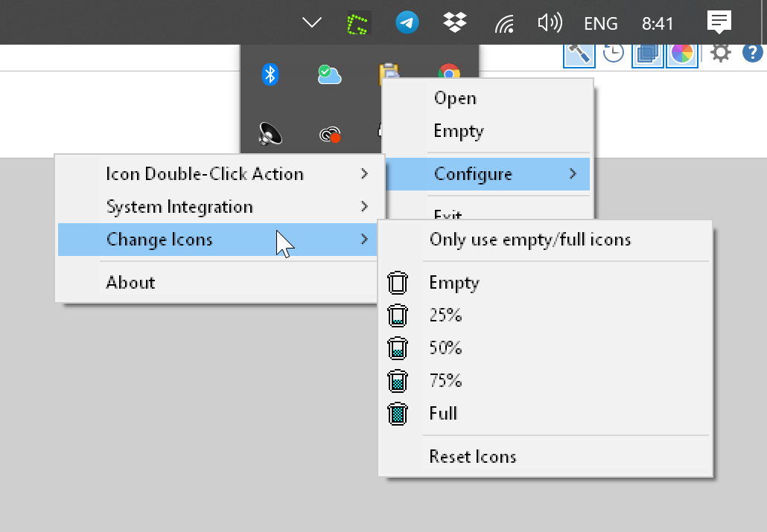
Task: Click the arrow beside Icon Double-Click Action
Action: pyautogui.click(x=364, y=173)
